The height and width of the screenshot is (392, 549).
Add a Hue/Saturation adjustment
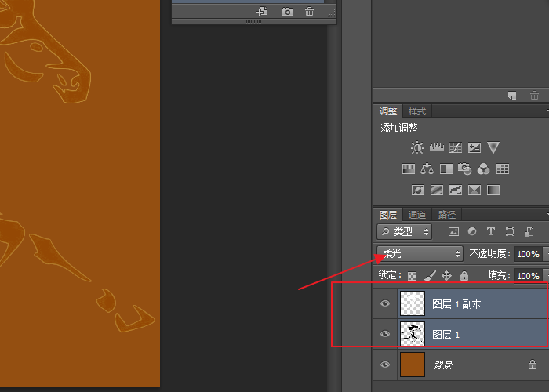pyautogui.click(x=409, y=169)
